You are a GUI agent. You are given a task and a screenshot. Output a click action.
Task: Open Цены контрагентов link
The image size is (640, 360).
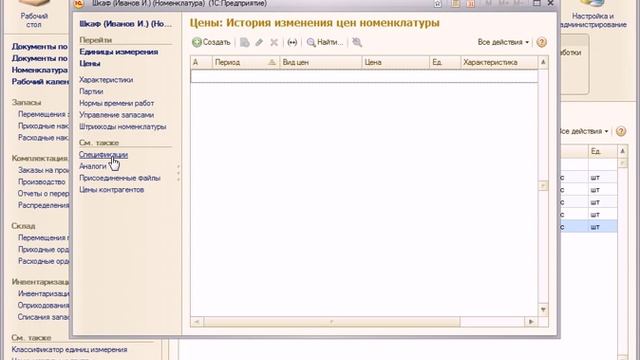tap(112, 190)
